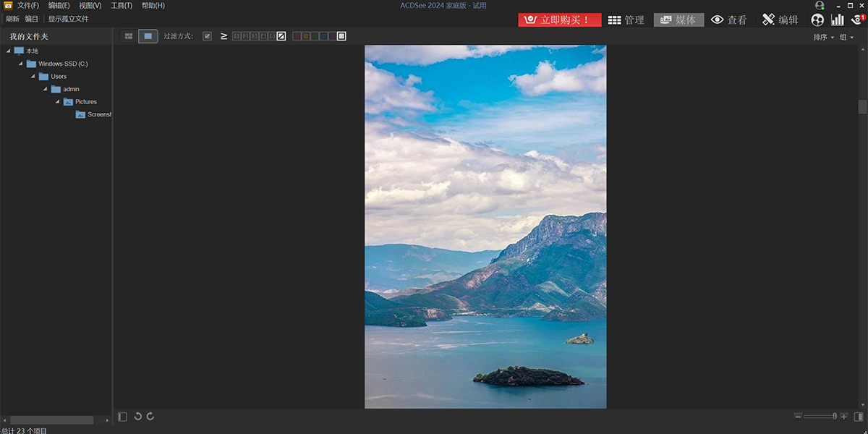Open the 工具(T) menu
Image resolution: width=868 pixels, height=434 pixels.
[x=122, y=5]
